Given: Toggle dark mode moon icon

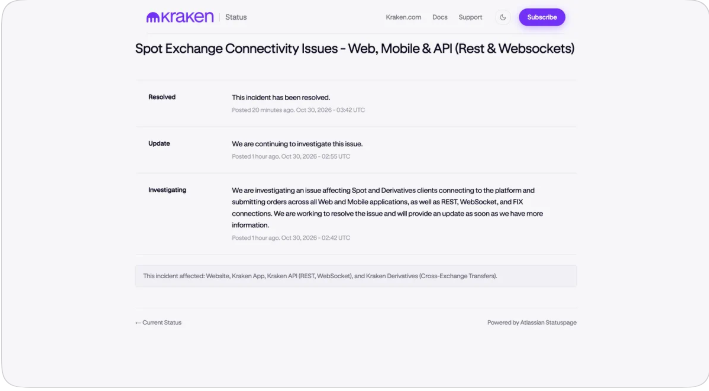Looking at the screenshot, I should point(503,17).
